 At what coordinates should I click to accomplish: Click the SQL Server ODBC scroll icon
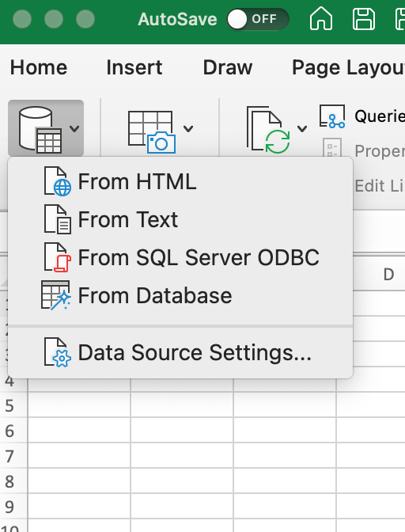tap(57, 257)
